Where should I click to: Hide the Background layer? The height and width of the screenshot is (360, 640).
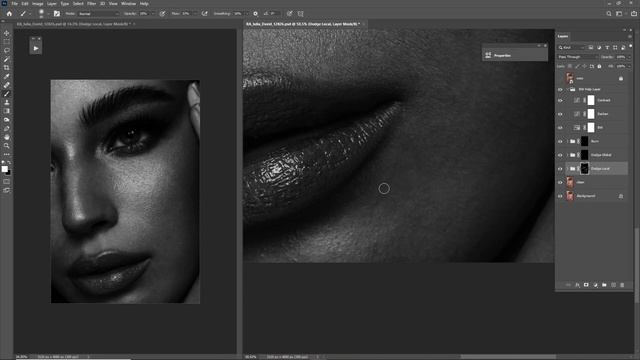[x=560, y=196]
